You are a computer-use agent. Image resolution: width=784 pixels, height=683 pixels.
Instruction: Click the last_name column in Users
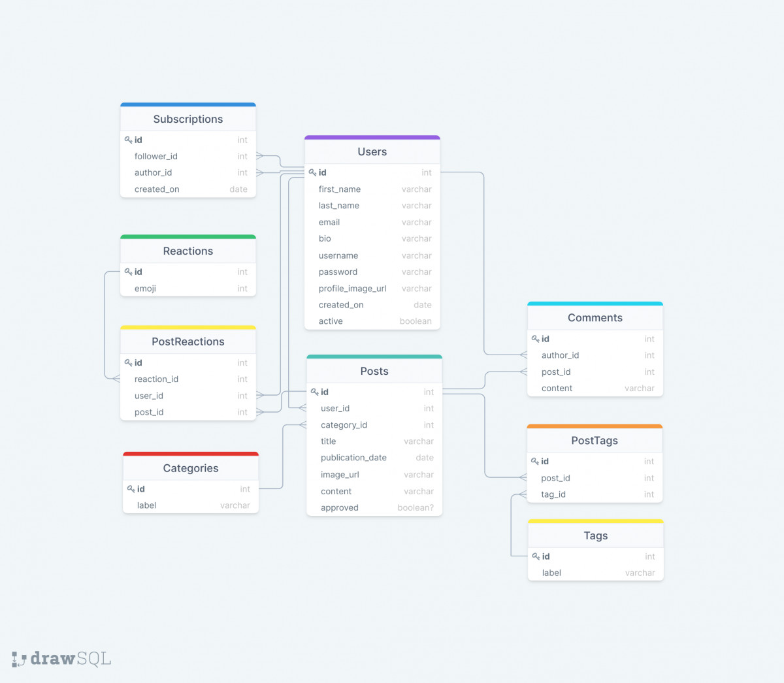372,206
